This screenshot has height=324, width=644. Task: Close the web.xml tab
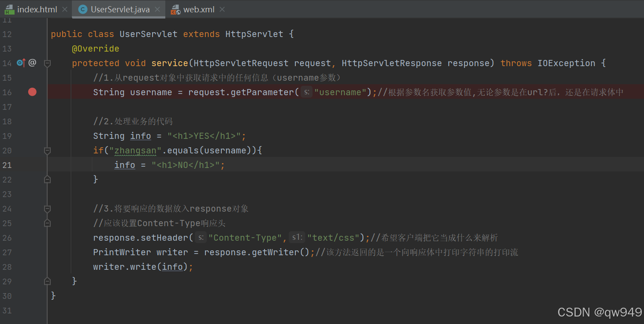pyautogui.click(x=222, y=9)
